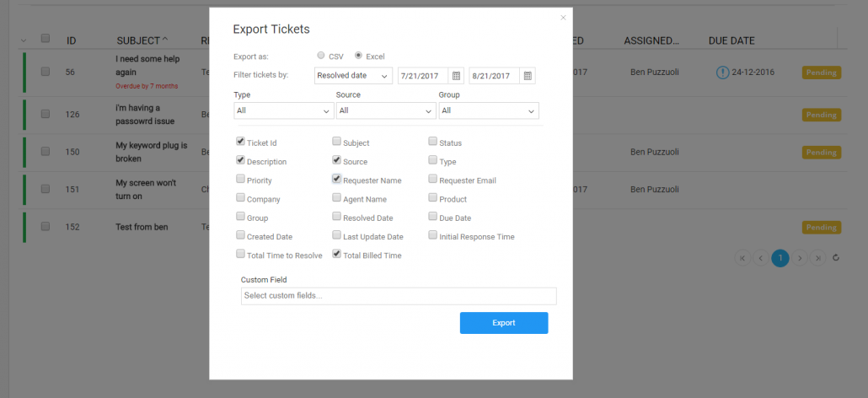Check the Requester Email field

coord(433,179)
